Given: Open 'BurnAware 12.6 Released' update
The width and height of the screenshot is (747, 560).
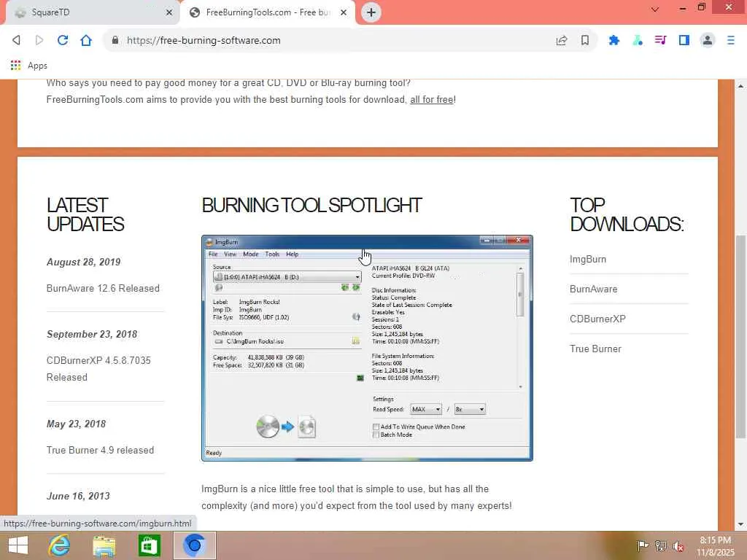Looking at the screenshot, I should (x=103, y=288).
